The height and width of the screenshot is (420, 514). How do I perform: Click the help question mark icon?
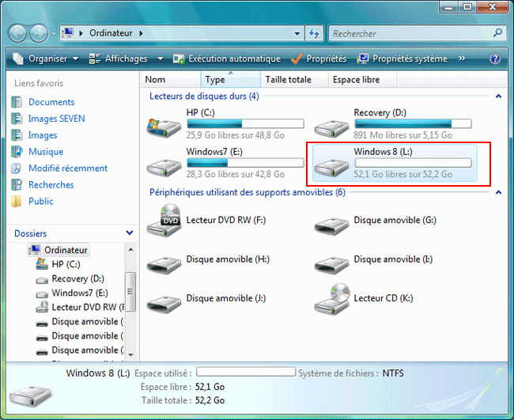495,59
